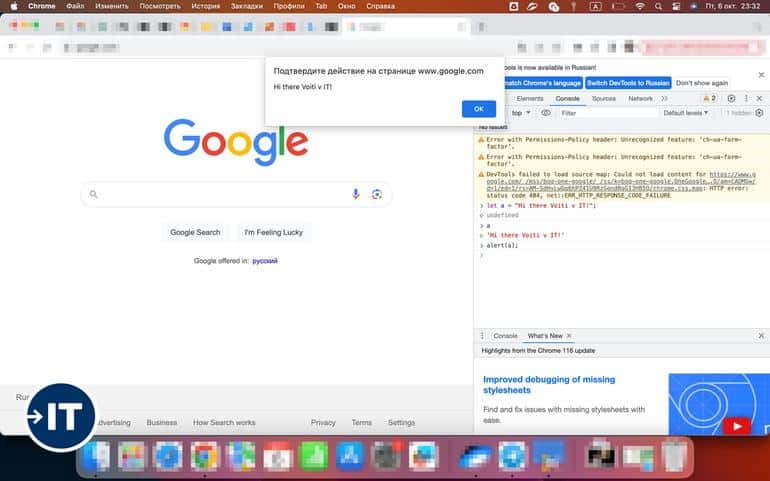
Task: Click the I'm Feeling Lucky button
Action: tap(274, 232)
